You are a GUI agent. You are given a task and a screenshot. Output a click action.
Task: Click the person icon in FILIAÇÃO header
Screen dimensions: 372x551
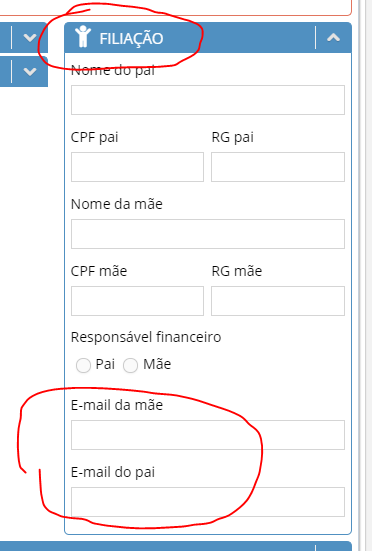pyautogui.click(x=83, y=36)
